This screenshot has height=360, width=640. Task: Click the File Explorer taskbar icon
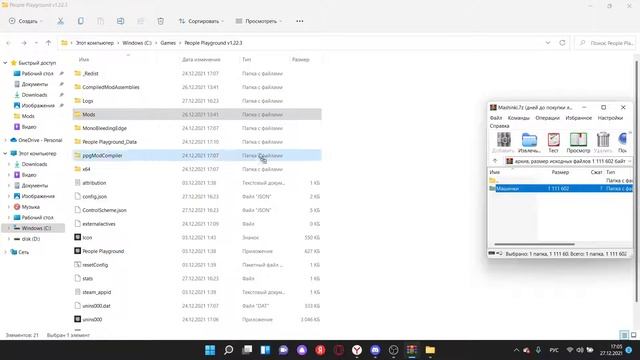coord(430,350)
